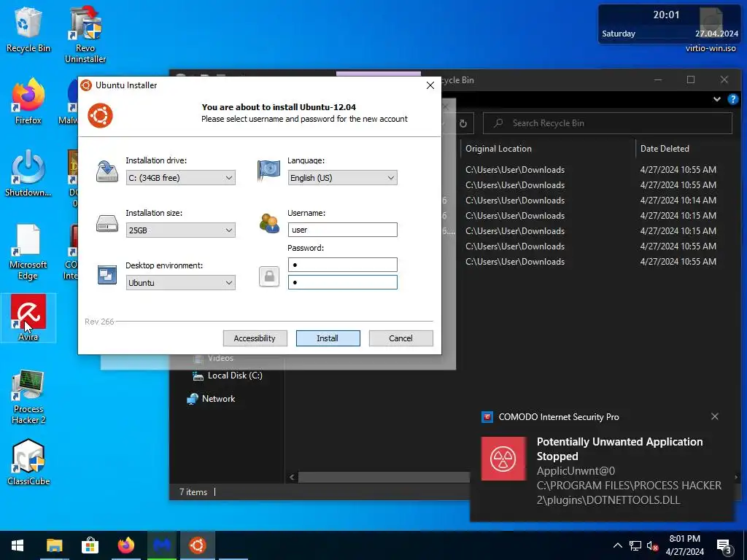Click the taskbar clock showing 8:01 PM
Screen dimensions: 747x560
[684, 545]
